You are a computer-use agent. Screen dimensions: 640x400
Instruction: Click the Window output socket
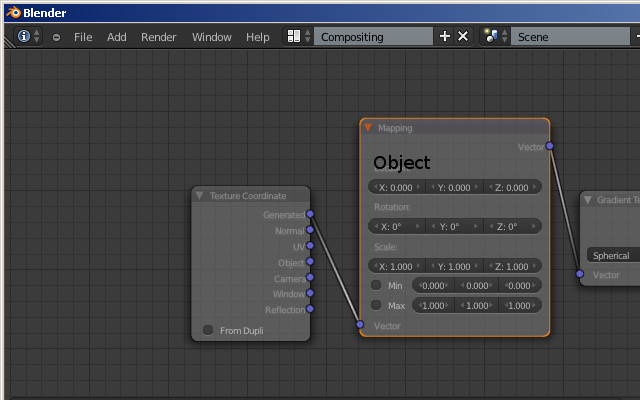(x=310, y=293)
